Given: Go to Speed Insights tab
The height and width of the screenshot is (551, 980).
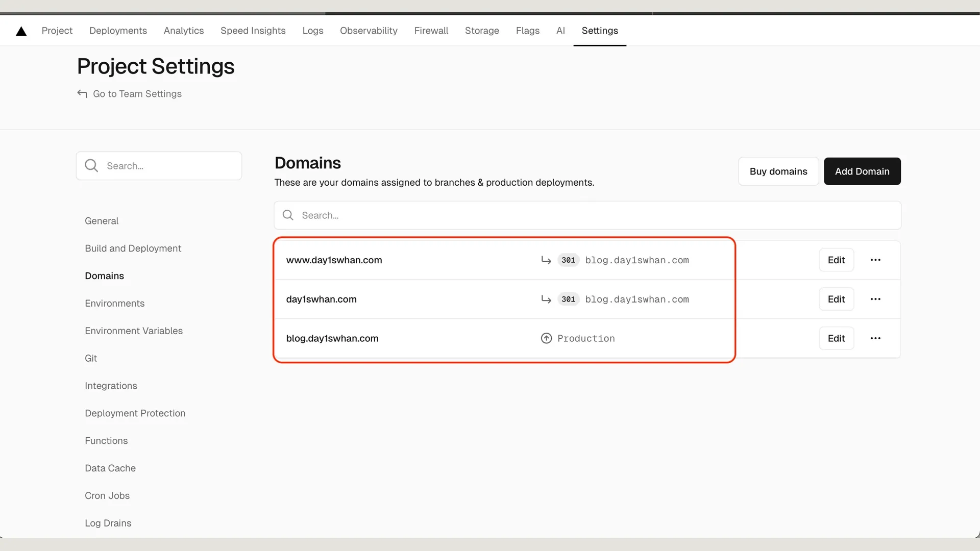Looking at the screenshot, I should [253, 31].
